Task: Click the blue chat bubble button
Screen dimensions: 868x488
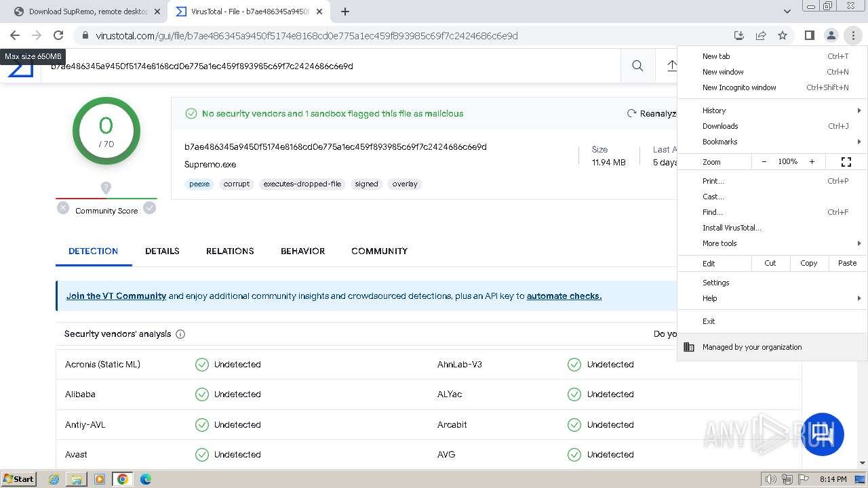Action: click(823, 434)
